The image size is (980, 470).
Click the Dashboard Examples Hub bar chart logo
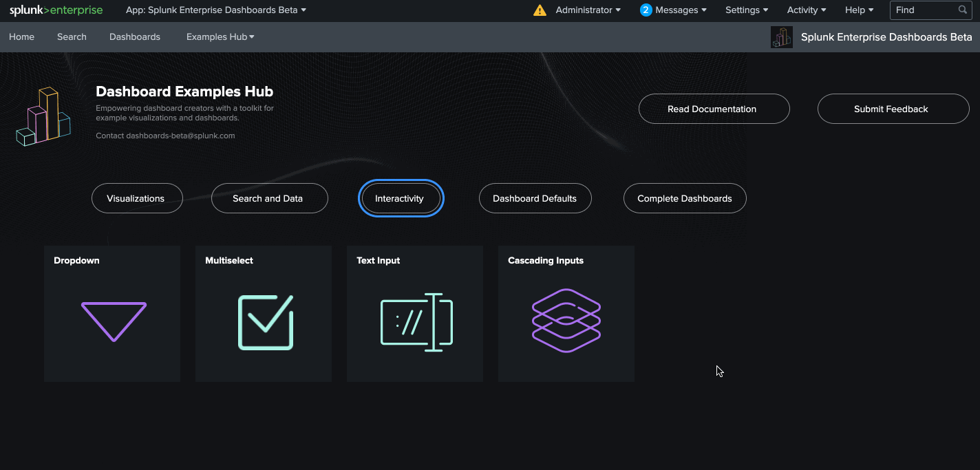coord(44,116)
